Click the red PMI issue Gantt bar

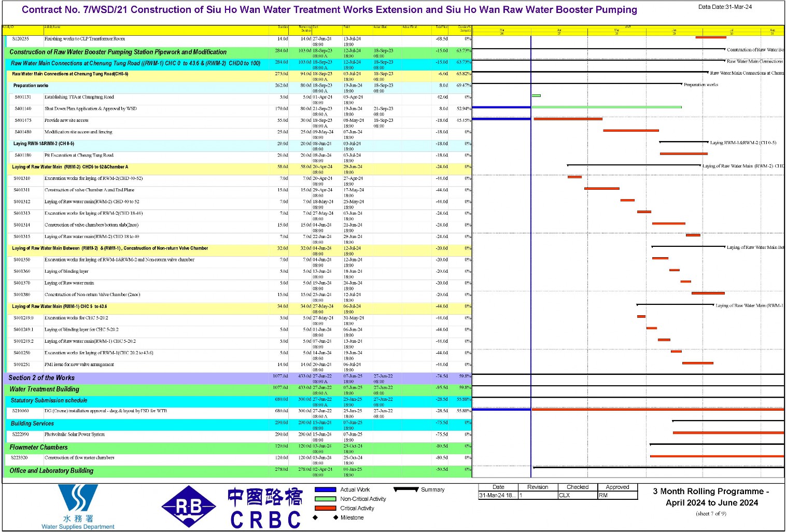pyautogui.click(x=698, y=363)
